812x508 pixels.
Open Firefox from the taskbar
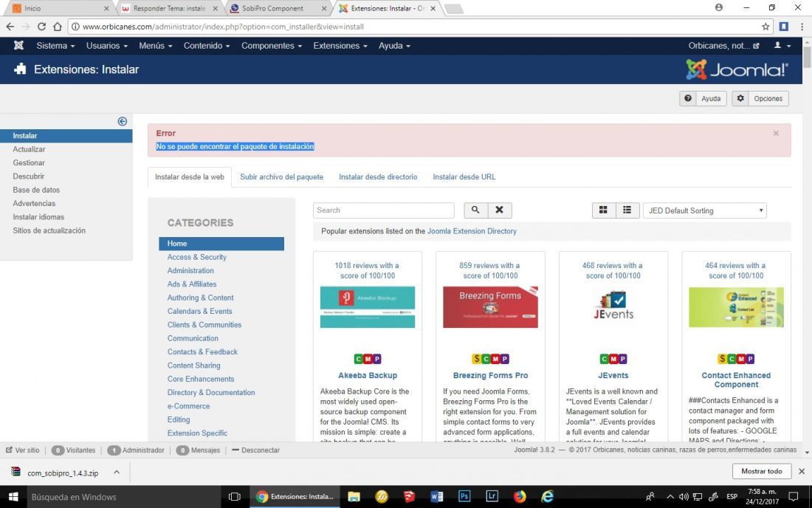coord(520,497)
